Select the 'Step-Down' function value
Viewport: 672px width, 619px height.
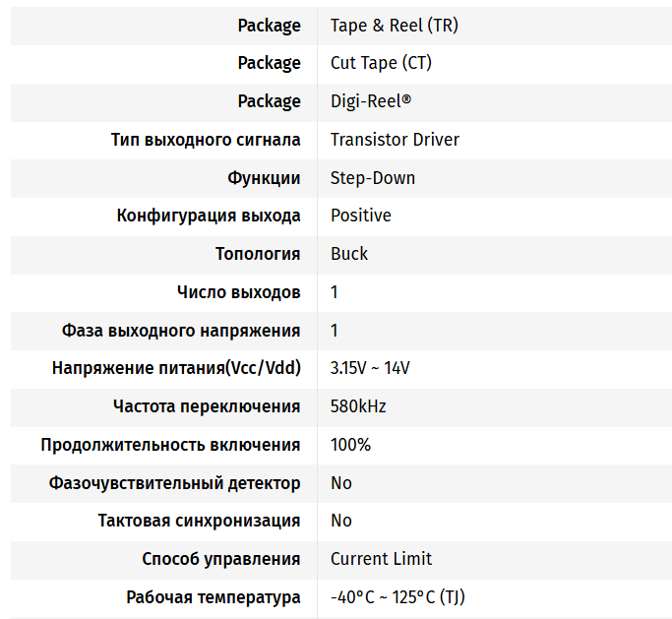pyautogui.click(x=373, y=178)
